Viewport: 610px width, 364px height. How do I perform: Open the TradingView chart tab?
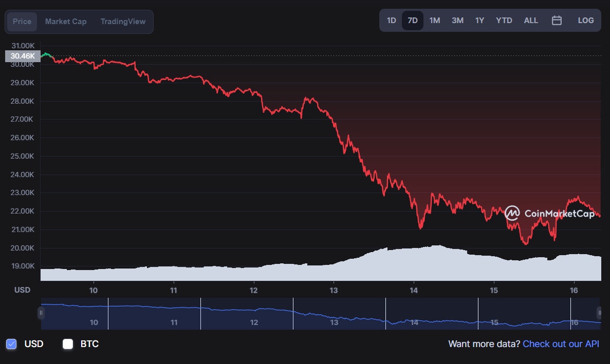123,22
